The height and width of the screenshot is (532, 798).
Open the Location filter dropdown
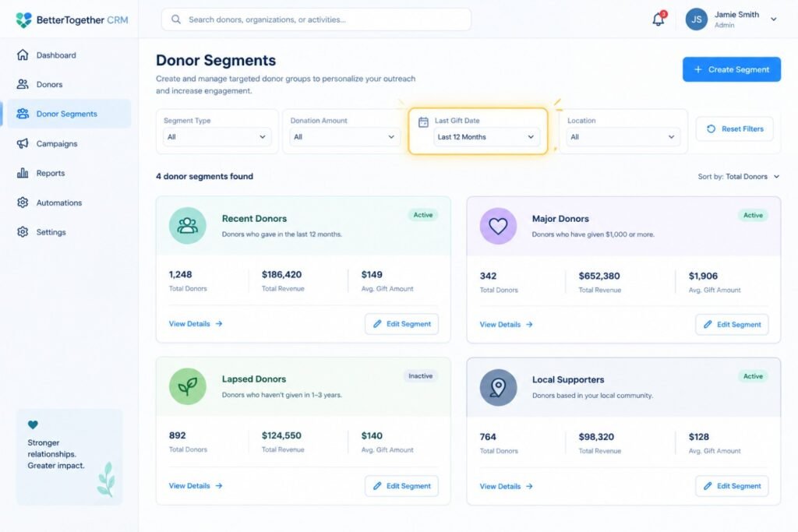623,137
